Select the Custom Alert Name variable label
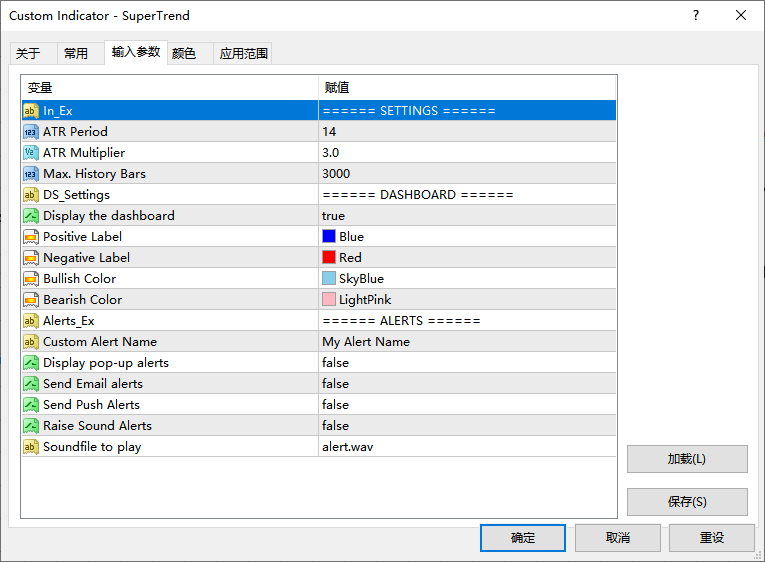 (100, 341)
